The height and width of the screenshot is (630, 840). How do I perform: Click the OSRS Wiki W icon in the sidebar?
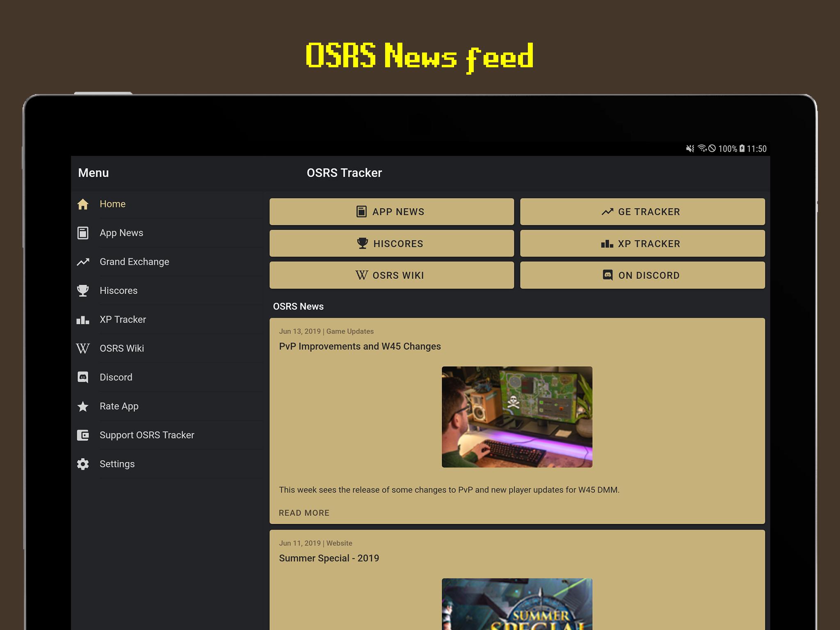click(x=83, y=348)
